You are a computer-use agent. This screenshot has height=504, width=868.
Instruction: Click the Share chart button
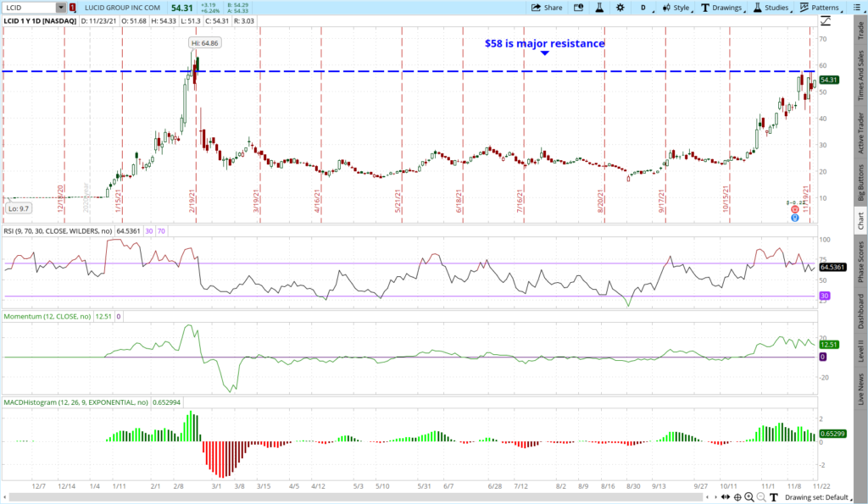click(547, 8)
